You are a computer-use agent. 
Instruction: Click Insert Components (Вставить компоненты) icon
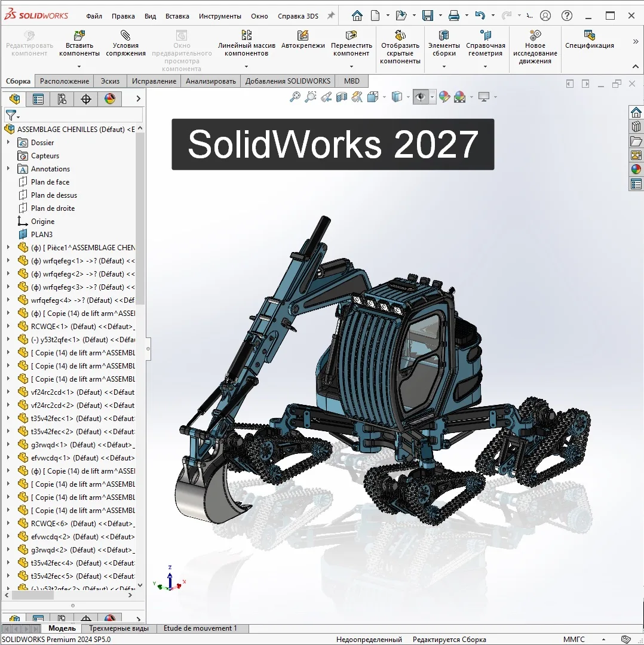(x=79, y=35)
